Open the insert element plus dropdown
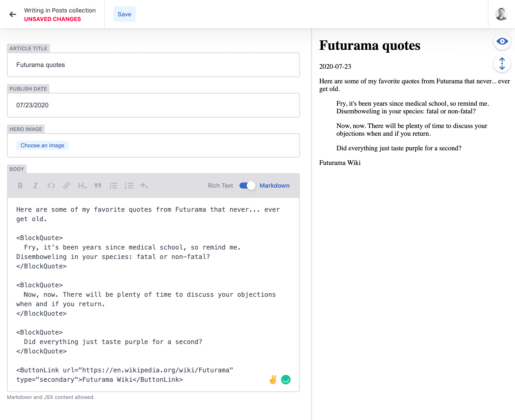The image size is (515, 420). coord(144,186)
